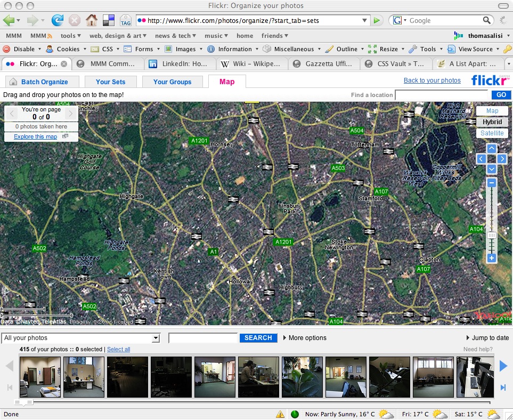Click the TAG toolbar icon
Screen dimensions: 513x420
point(126,21)
